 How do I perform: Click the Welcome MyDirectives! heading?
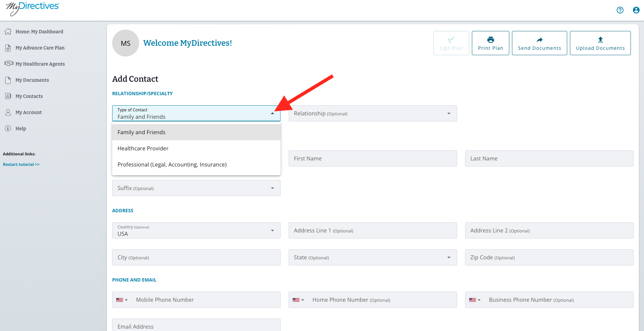pyautogui.click(x=188, y=43)
